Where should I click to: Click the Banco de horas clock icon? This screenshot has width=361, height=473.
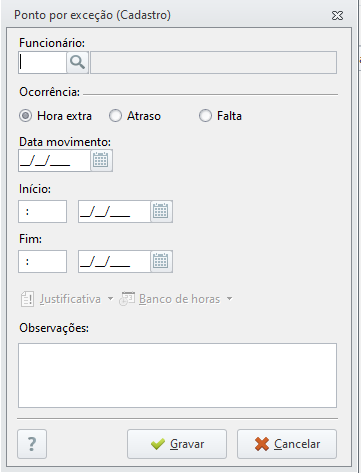[127, 299]
